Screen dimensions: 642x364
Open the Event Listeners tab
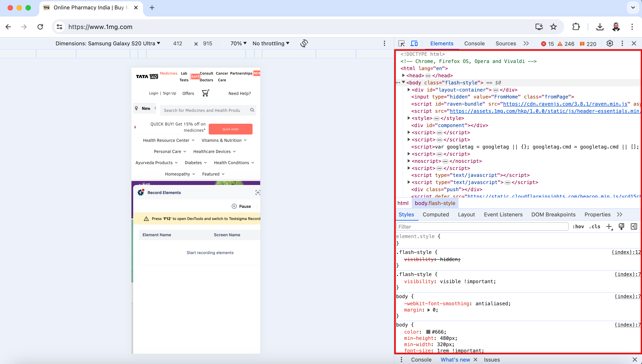coord(503,215)
